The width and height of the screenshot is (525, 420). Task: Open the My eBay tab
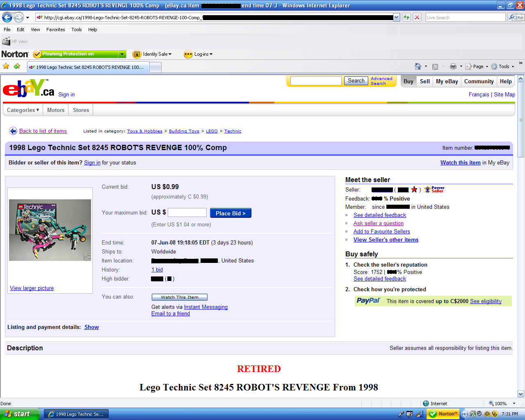[x=447, y=81]
